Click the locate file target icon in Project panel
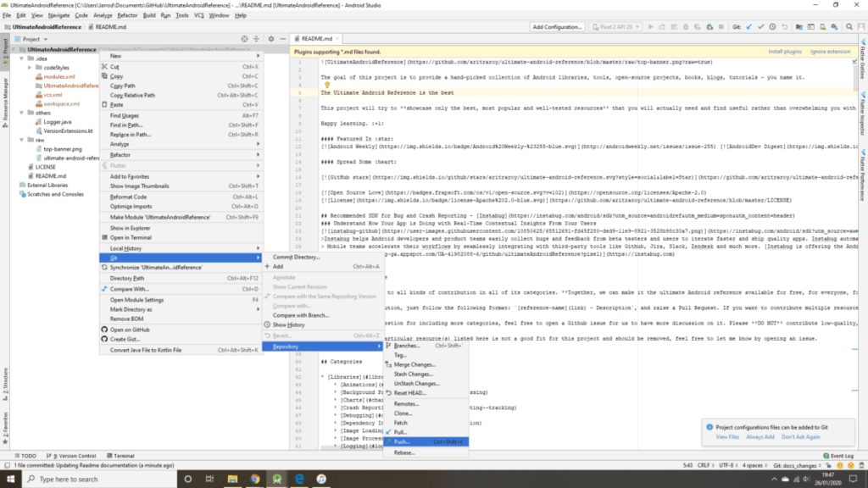This screenshot has height=488, width=868. 246,39
